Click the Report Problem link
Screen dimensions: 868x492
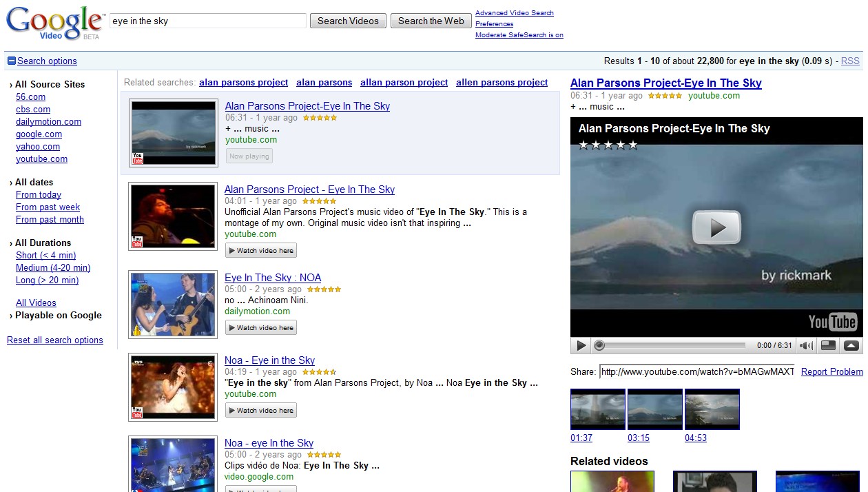pyautogui.click(x=832, y=372)
